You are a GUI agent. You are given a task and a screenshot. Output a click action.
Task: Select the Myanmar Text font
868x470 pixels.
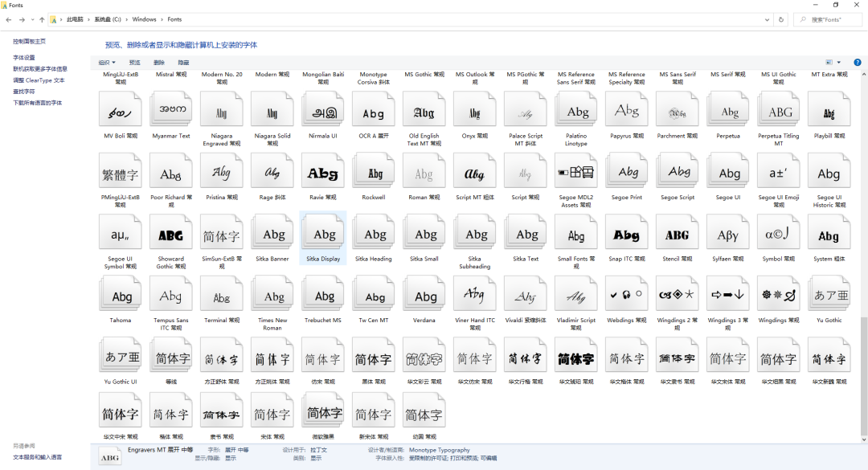(x=171, y=110)
